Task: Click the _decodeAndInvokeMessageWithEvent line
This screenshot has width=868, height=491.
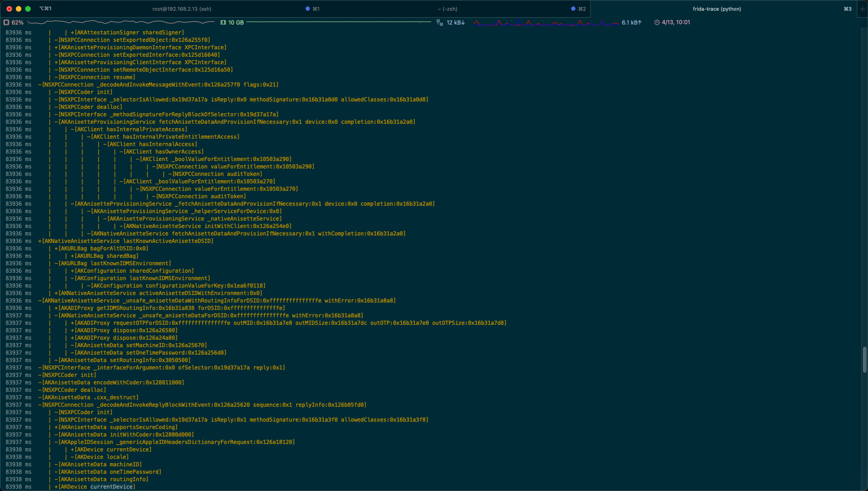Action: [159, 85]
